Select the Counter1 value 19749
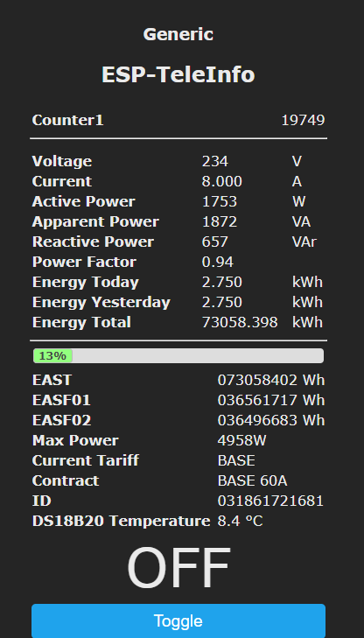The width and height of the screenshot is (364, 638). [x=303, y=121]
